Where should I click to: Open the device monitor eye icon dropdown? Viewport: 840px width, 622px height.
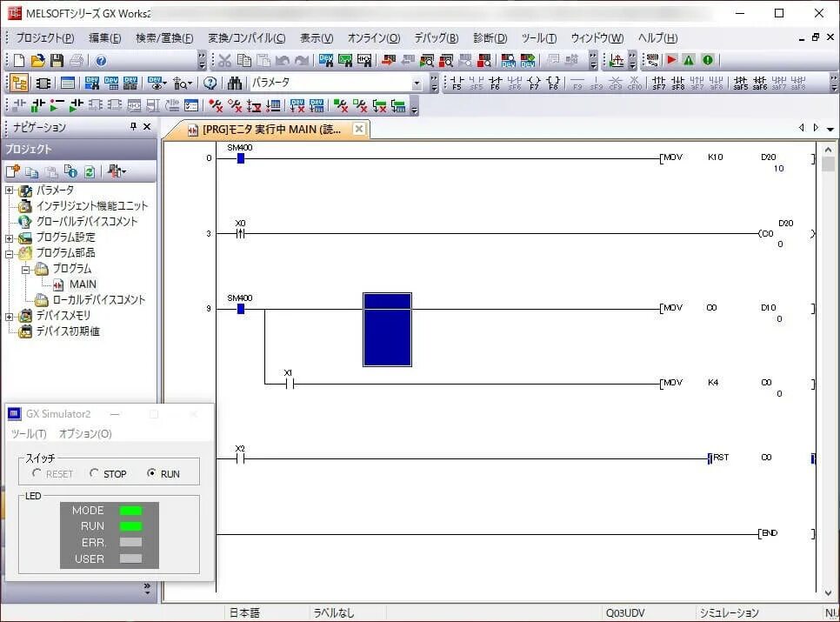[163, 84]
